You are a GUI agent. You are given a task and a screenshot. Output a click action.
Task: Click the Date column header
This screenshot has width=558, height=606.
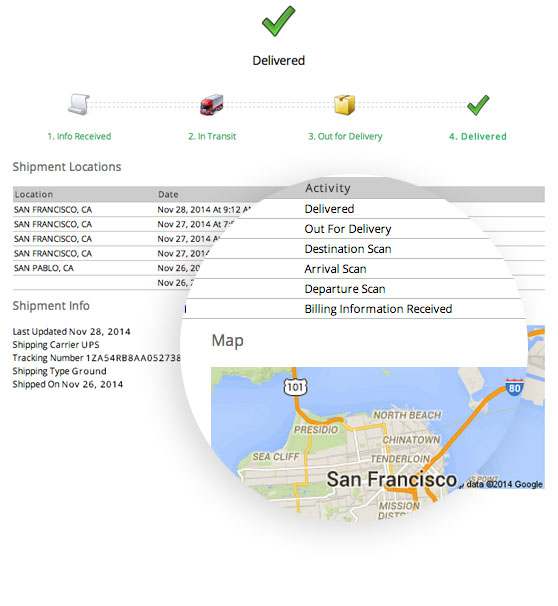(168, 194)
